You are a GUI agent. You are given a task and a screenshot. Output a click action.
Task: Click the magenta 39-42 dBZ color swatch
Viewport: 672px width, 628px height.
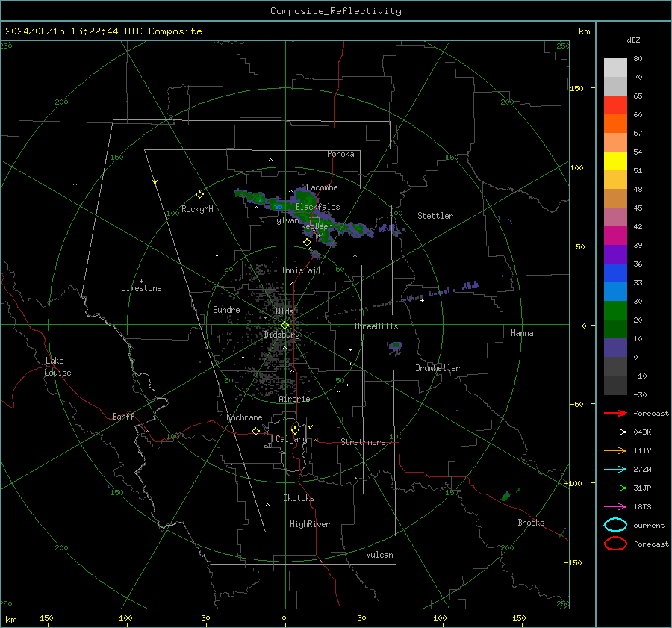tap(615, 235)
